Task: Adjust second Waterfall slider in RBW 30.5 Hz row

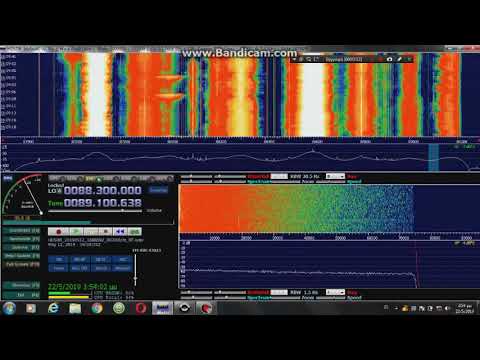Action: (230, 176)
